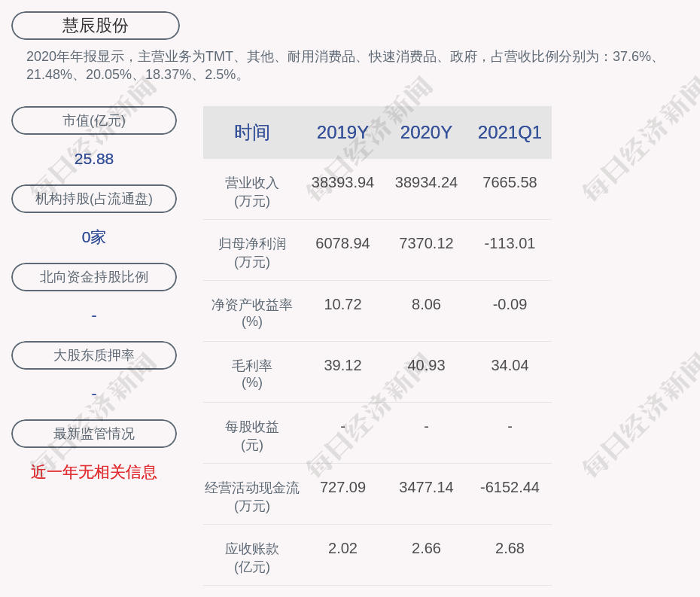Screen dimensions: 700x597
Task: Select the 净资产收益率(%) row label
Action: pyautogui.click(x=252, y=313)
